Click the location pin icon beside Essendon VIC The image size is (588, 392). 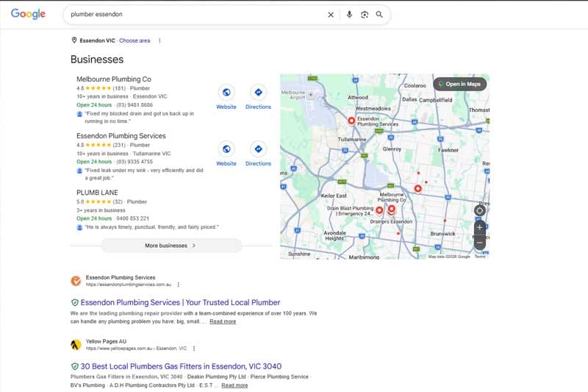pos(74,40)
